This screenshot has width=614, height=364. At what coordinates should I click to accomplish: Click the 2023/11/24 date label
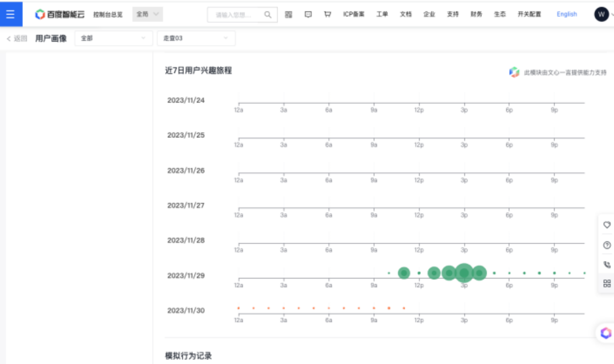tap(186, 100)
